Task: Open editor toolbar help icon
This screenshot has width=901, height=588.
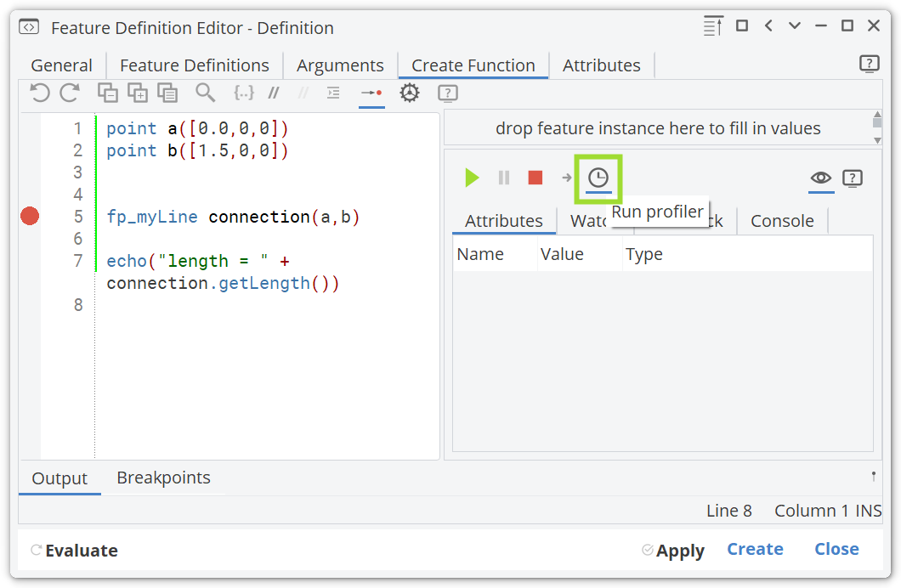Action: tap(448, 93)
